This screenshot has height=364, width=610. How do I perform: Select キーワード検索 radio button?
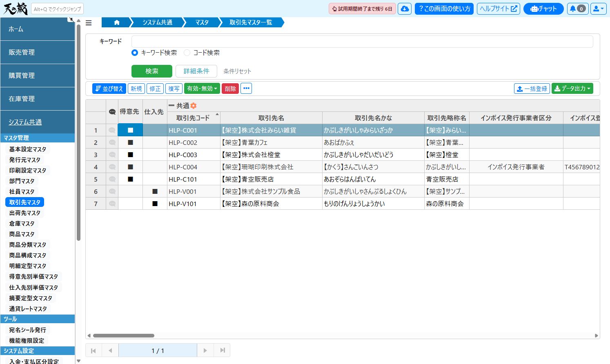point(135,53)
